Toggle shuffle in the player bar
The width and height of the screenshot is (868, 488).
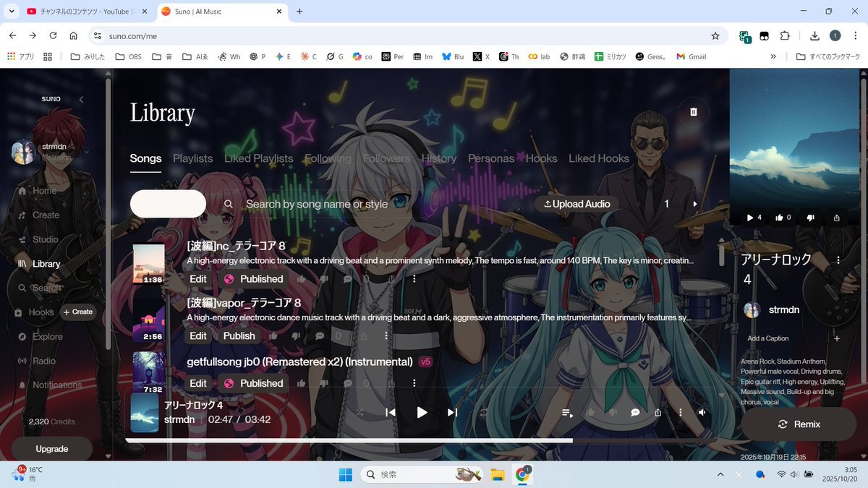(x=359, y=412)
